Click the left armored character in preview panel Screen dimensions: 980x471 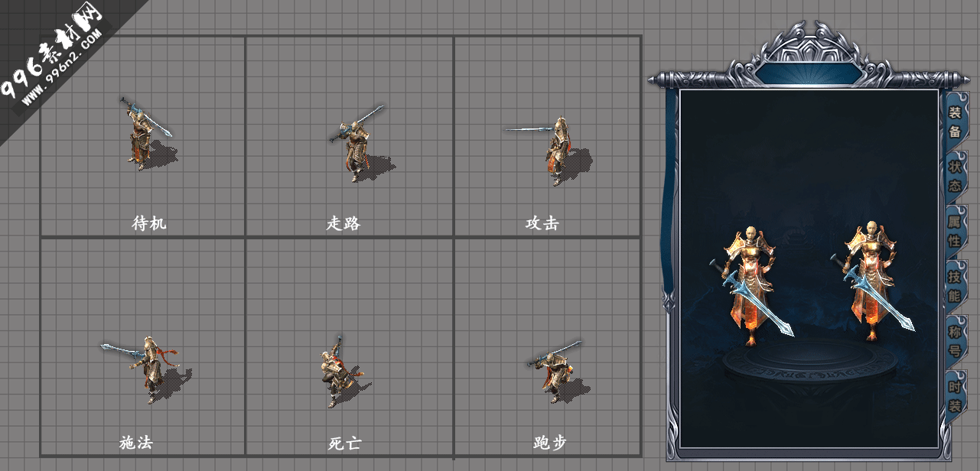(752, 284)
